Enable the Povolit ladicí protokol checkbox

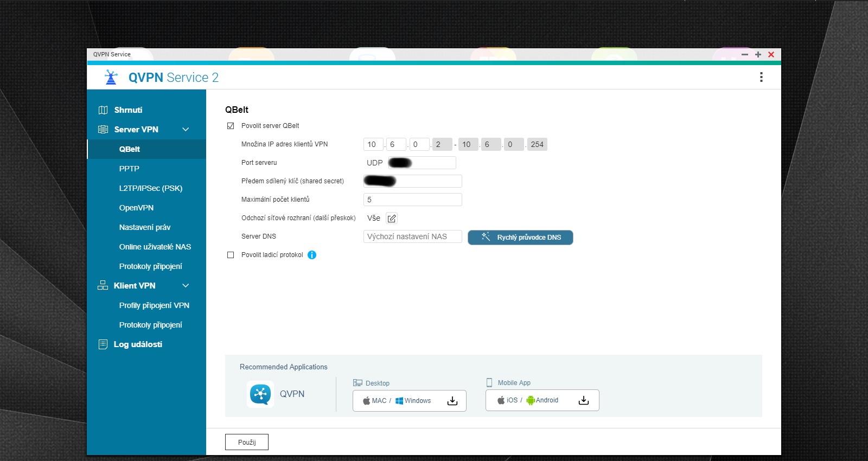click(x=231, y=255)
